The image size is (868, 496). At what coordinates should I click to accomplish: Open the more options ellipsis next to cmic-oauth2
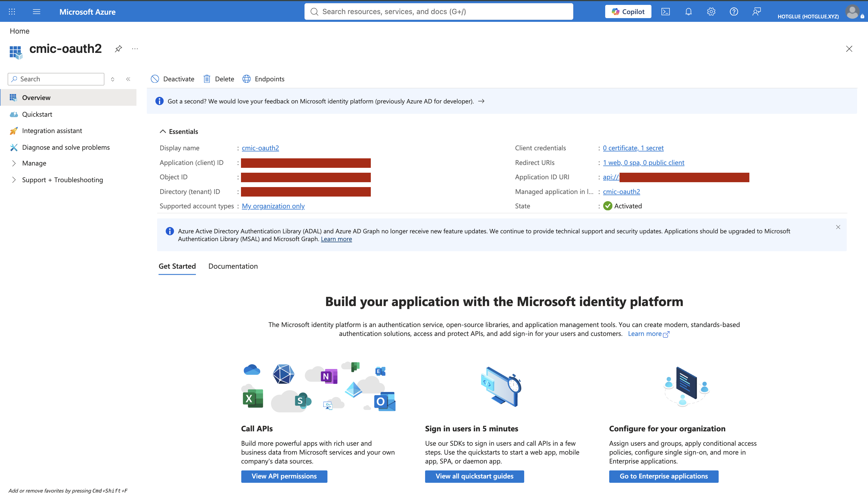(135, 49)
